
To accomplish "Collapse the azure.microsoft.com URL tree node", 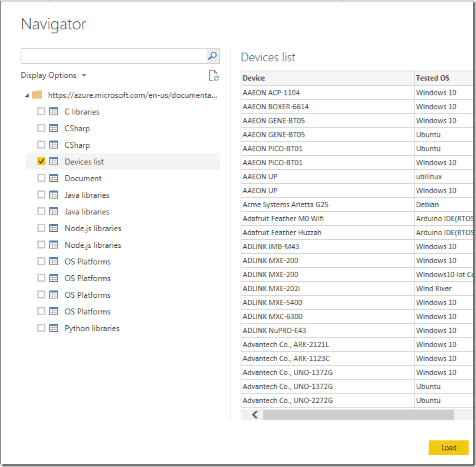I will pos(27,95).
